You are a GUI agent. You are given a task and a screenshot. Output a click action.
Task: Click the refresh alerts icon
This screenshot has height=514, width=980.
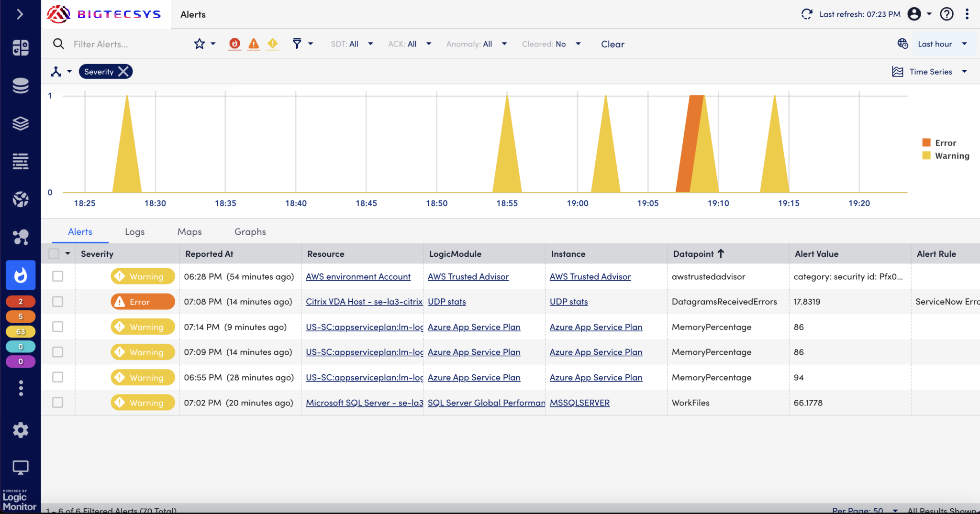click(x=807, y=14)
